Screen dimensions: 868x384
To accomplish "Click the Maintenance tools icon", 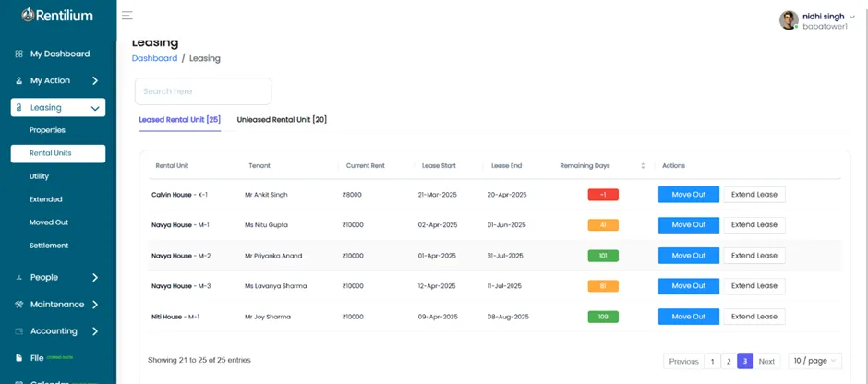I will pos(19,305).
